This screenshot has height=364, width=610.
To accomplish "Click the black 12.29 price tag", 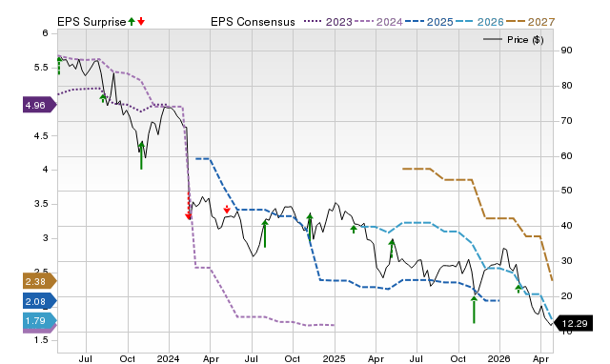I will 573,323.
